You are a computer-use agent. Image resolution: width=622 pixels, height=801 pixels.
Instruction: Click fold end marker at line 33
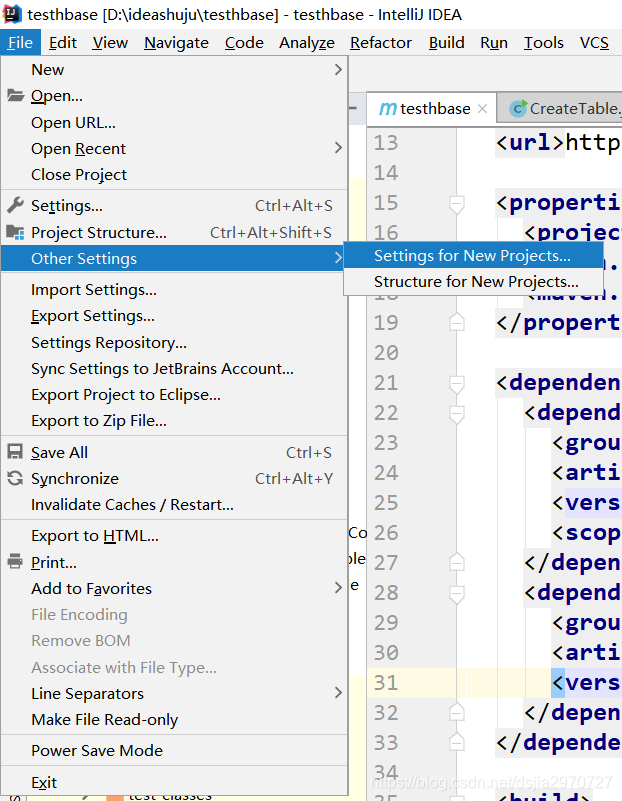[457, 742]
